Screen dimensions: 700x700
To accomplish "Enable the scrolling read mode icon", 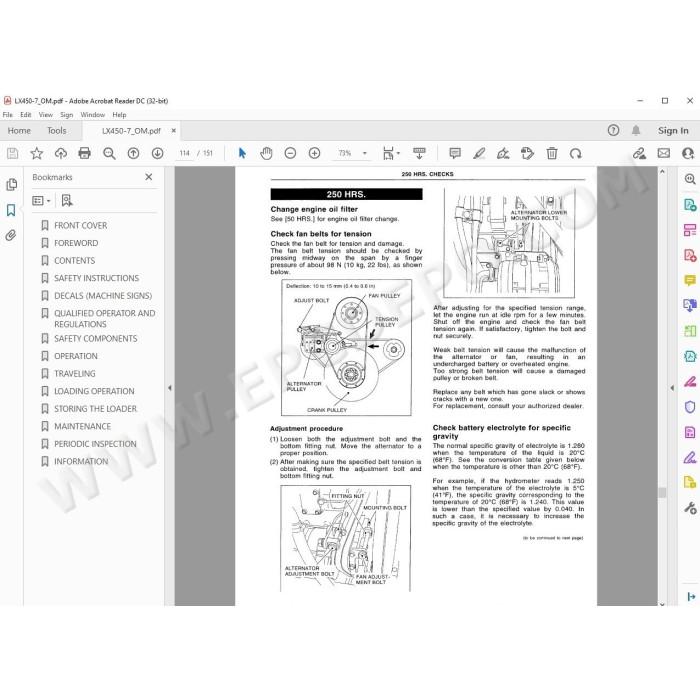I will pyautogui.click(x=419, y=154).
